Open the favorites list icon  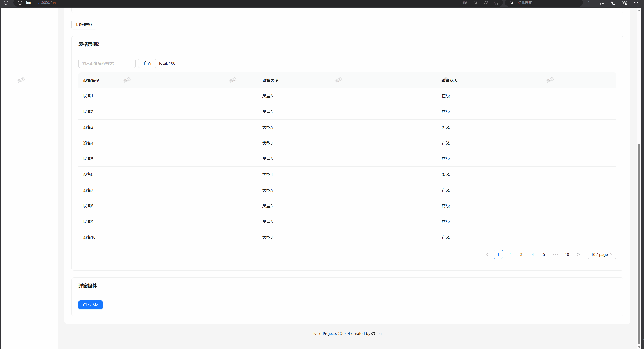601,3
